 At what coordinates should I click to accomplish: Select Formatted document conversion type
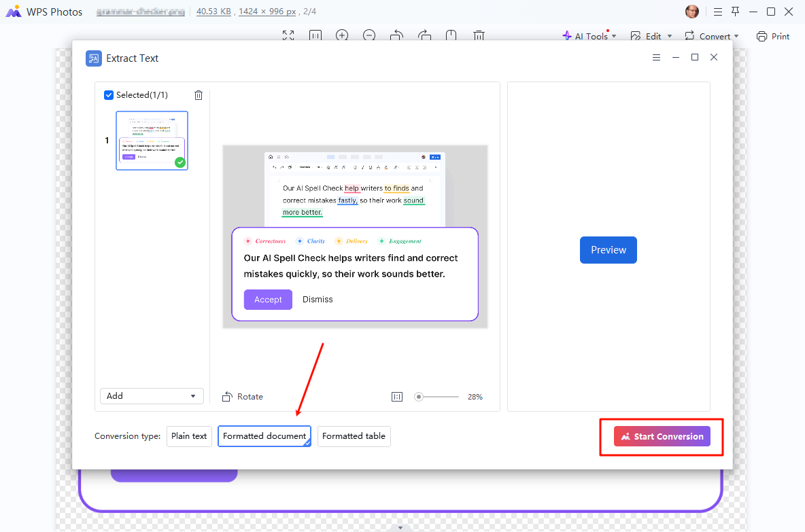pyautogui.click(x=264, y=436)
